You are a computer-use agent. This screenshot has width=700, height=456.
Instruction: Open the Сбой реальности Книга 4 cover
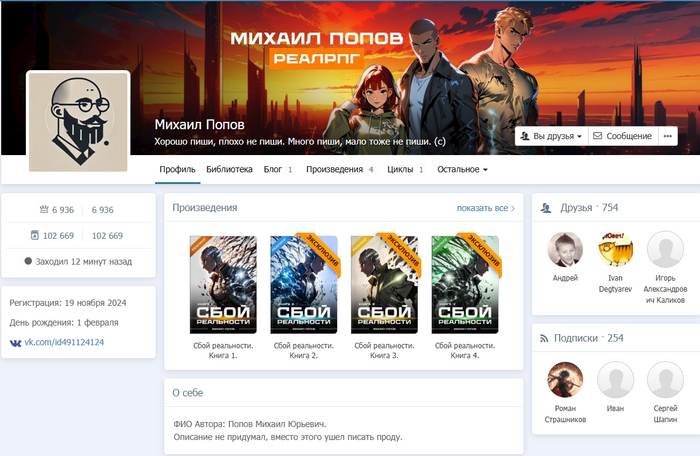465,284
